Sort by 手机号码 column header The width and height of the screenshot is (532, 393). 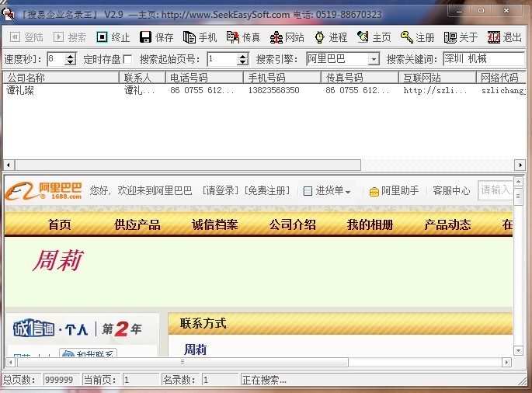point(282,78)
